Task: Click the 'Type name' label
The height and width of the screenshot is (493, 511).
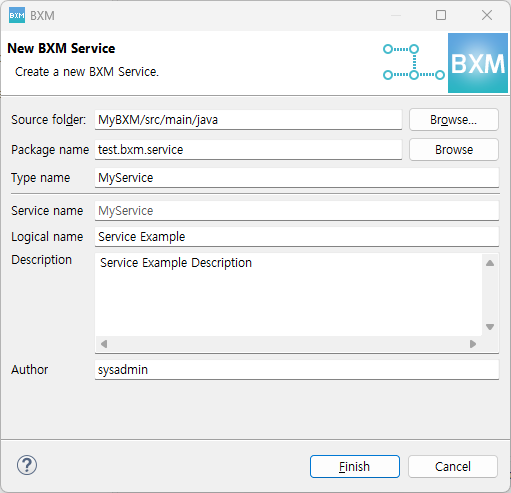Action: point(41,178)
